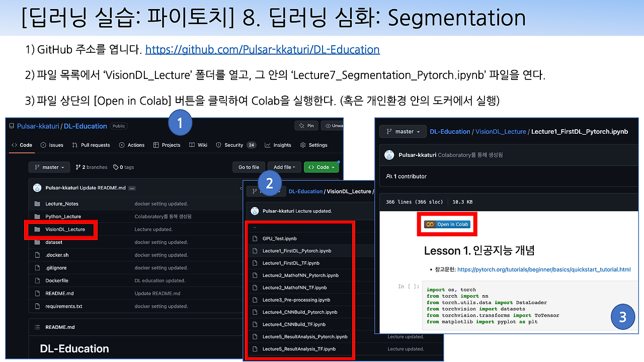Click the branch icon beside '2 branches'

click(77, 167)
